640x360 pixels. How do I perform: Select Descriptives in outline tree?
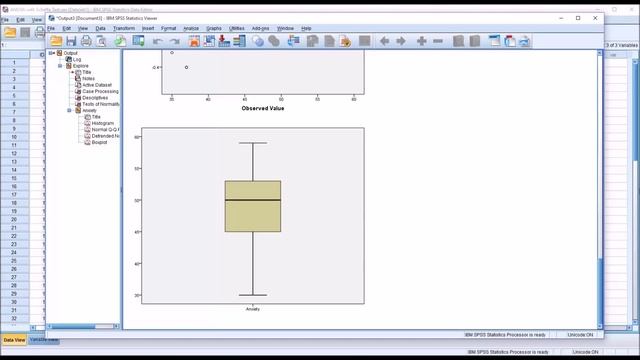(x=95, y=98)
